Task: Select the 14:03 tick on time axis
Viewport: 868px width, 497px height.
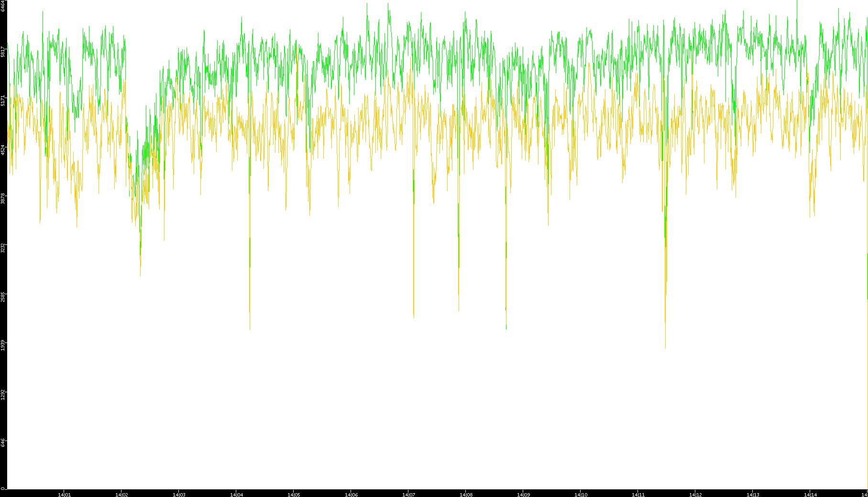Action: click(179, 495)
